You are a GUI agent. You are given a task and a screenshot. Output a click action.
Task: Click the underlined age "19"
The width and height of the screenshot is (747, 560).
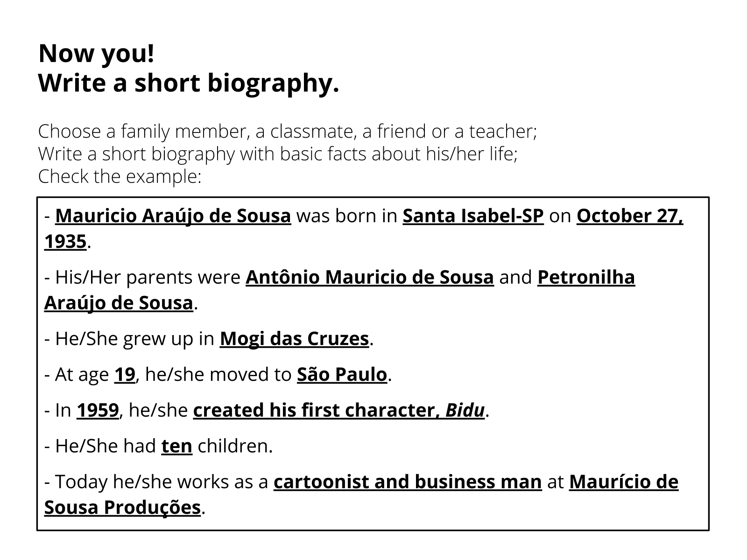point(125,374)
